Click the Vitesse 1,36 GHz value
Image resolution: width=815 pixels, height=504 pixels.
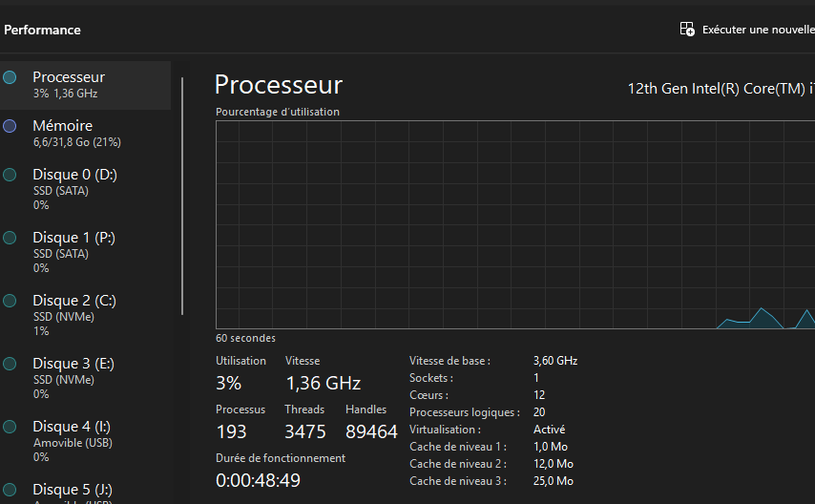[324, 384]
